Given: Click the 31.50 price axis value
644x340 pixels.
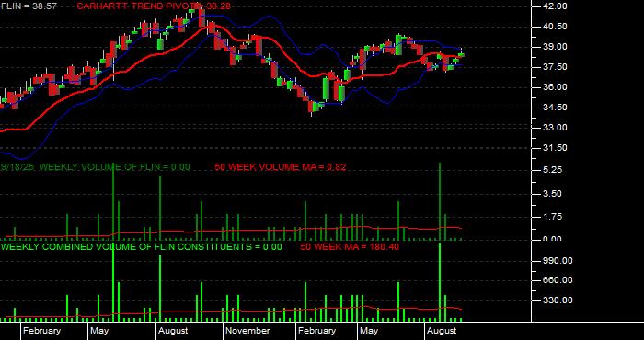Looking at the screenshot, I should coord(555,148).
